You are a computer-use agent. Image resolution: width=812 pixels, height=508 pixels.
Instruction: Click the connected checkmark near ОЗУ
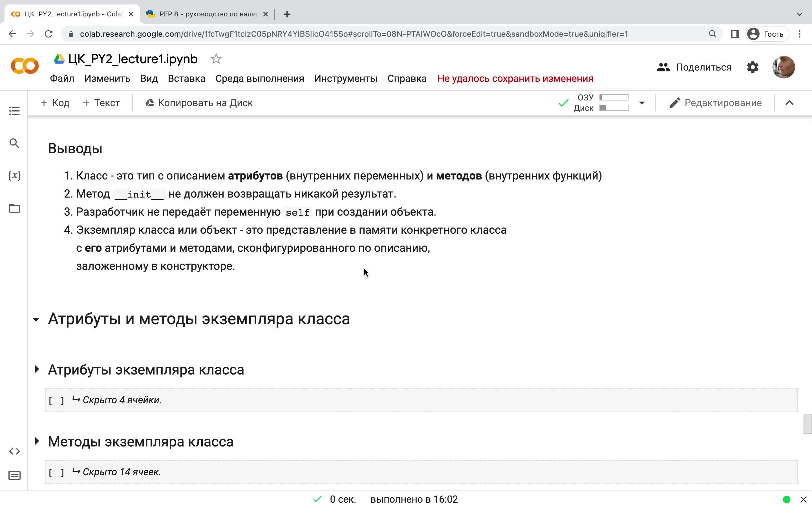point(564,103)
